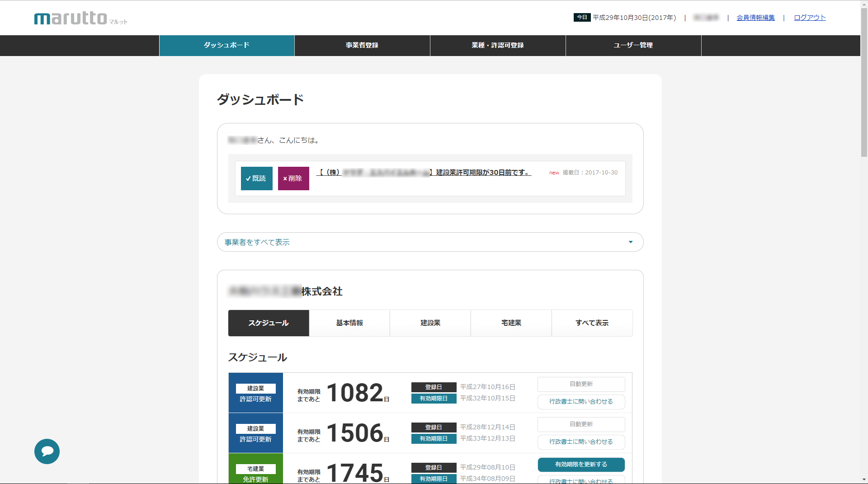Mark notification as read with 既読

point(256,179)
